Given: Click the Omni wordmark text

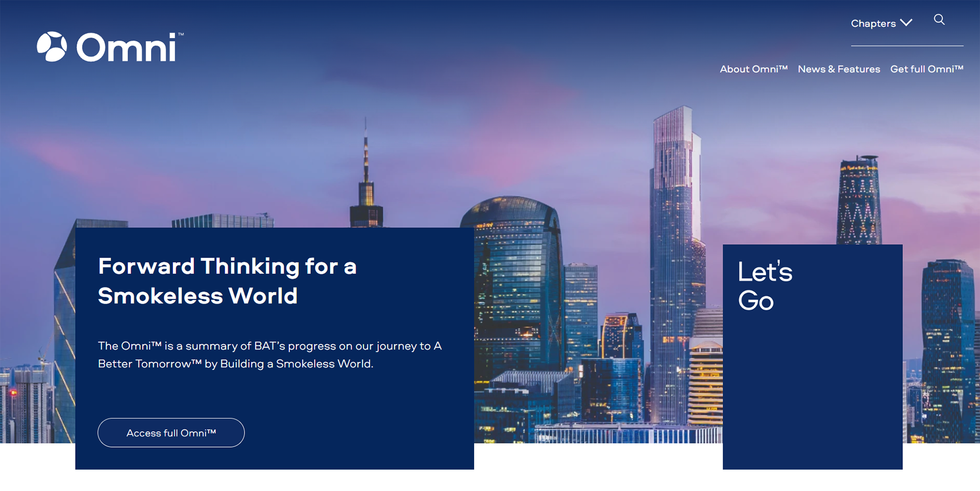Looking at the screenshot, I should pyautogui.click(x=127, y=48).
